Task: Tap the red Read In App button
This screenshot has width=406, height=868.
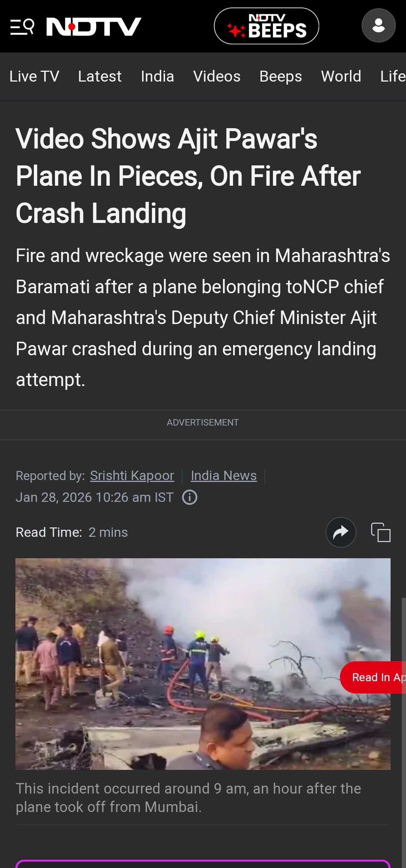Action: click(x=373, y=677)
